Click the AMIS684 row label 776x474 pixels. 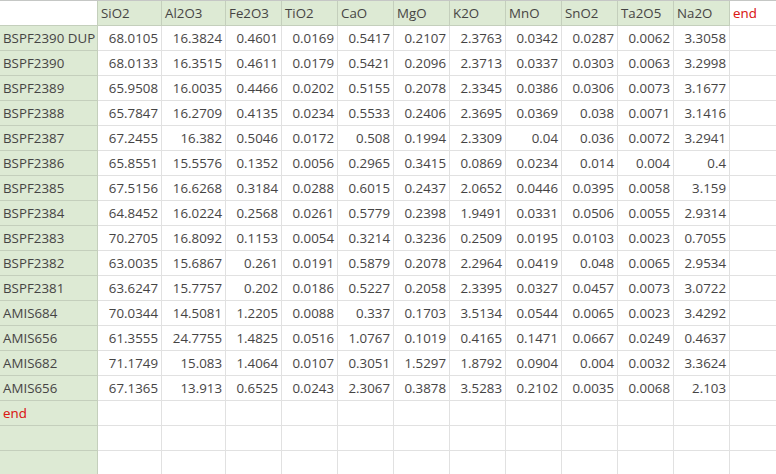pos(48,313)
